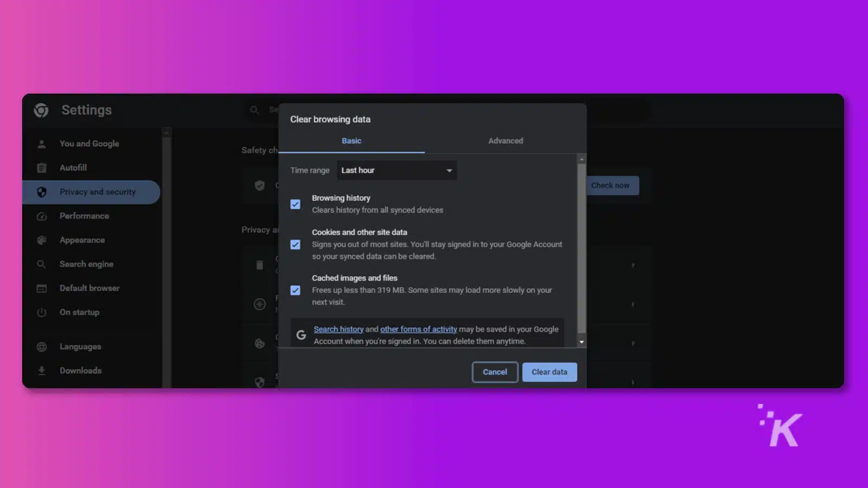Select the Performance speedometer icon
Image resolution: width=868 pixels, height=488 pixels.
[x=41, y=216]
